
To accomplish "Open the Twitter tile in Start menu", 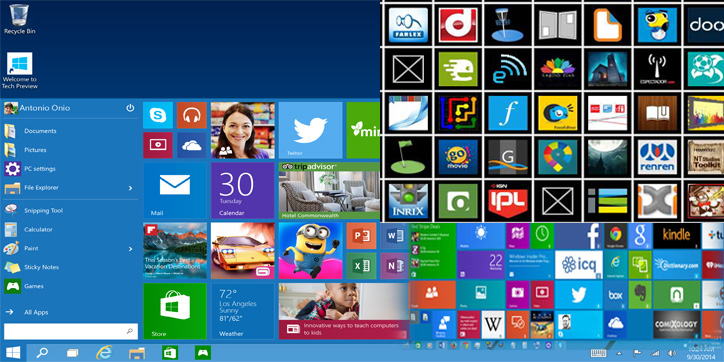I will coord(310,130).
